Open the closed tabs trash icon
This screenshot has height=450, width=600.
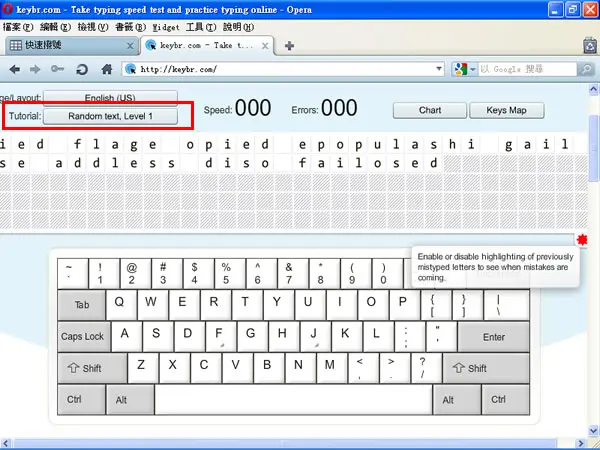click(590, 46)
